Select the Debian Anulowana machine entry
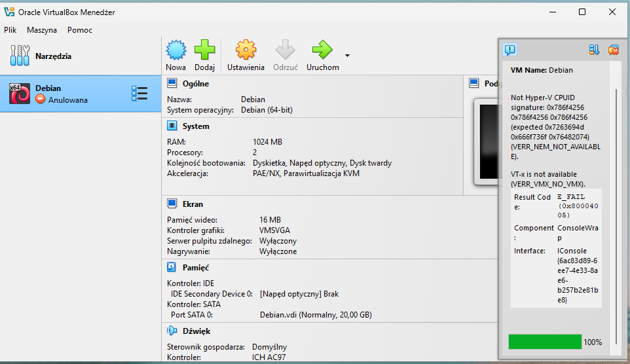 81,94
